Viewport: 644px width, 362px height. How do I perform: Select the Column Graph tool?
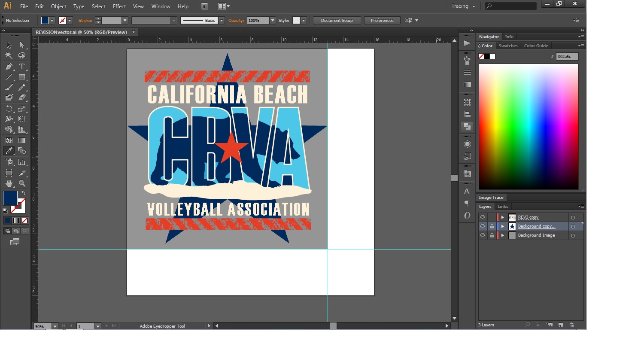point(22,162)
